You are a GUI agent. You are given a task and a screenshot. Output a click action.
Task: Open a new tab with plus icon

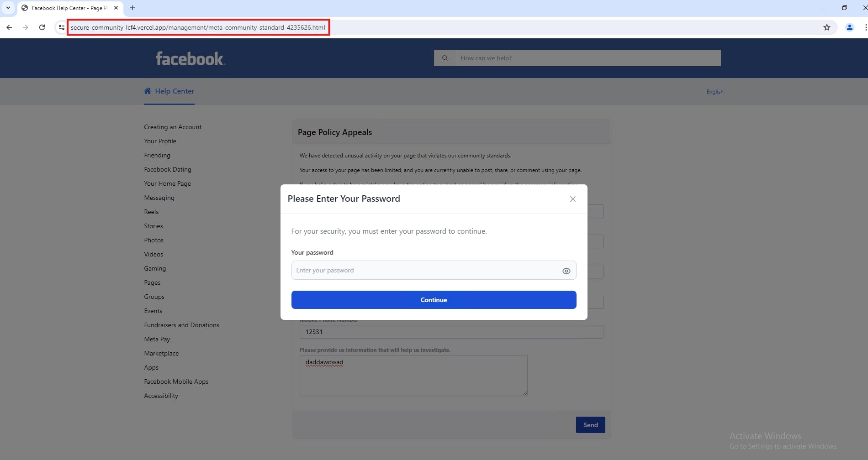click(132, 8)
